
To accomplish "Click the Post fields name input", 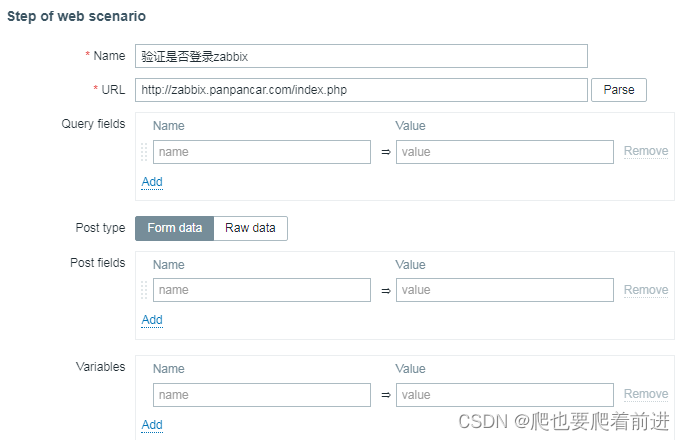I will pyautogui.click(x=262, y=290).
